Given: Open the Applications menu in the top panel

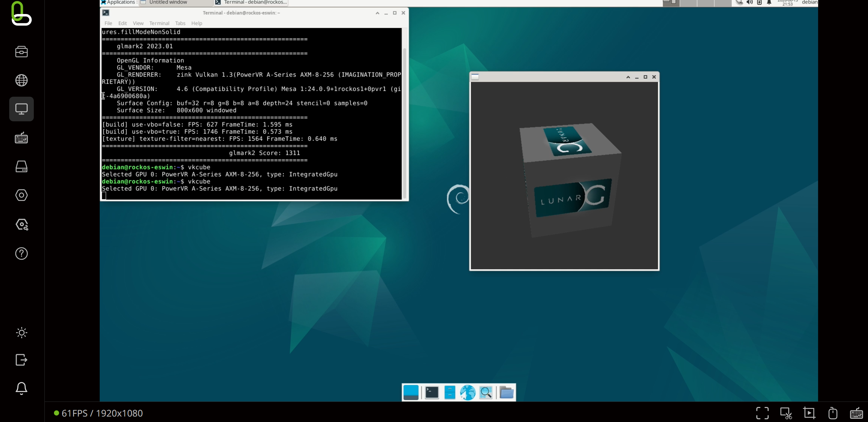Looking at the screenshot, I should pos(119,2).
